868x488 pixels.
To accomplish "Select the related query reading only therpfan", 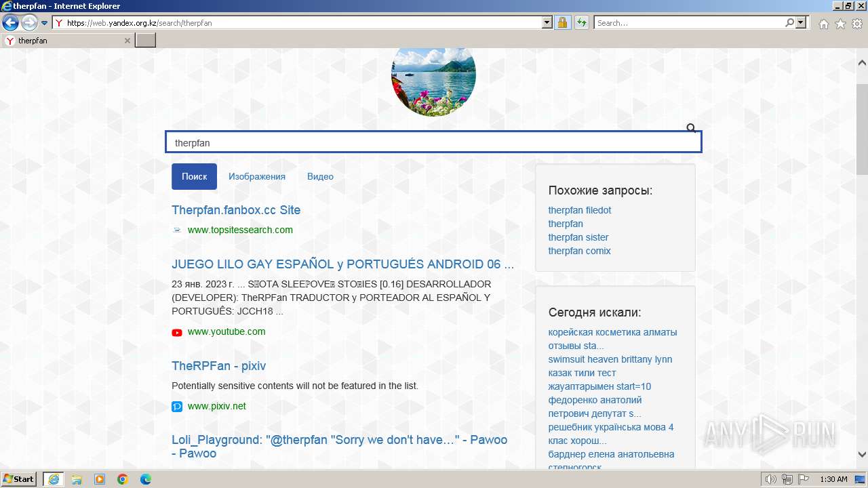I will 566,224.
